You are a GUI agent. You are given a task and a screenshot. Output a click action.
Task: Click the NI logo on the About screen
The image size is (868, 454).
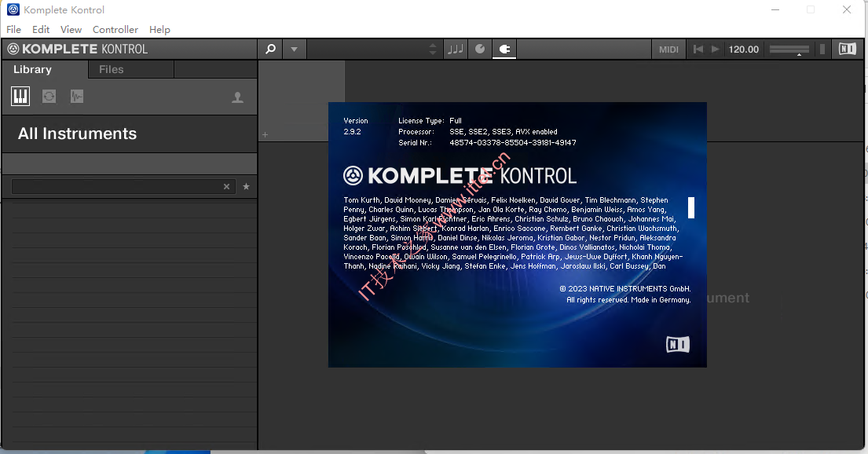[678, 344]
